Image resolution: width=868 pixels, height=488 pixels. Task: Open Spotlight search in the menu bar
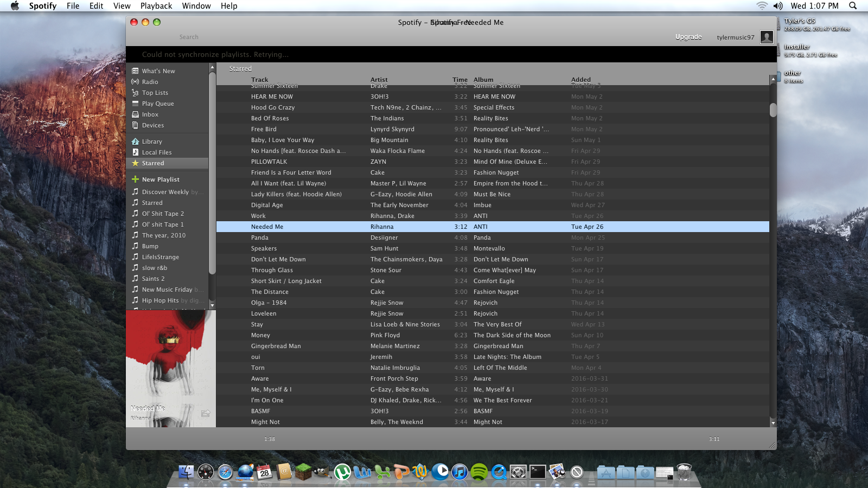tap(853, 6)
